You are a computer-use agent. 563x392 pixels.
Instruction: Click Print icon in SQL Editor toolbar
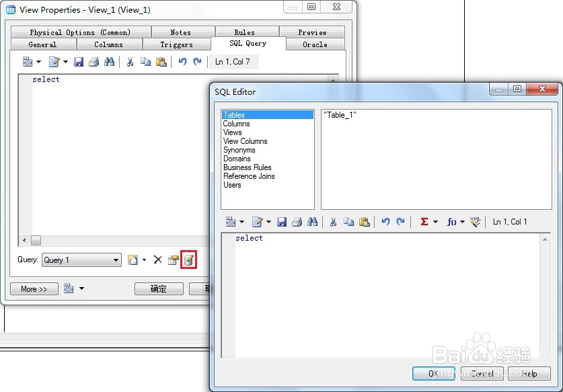[297, 222]
